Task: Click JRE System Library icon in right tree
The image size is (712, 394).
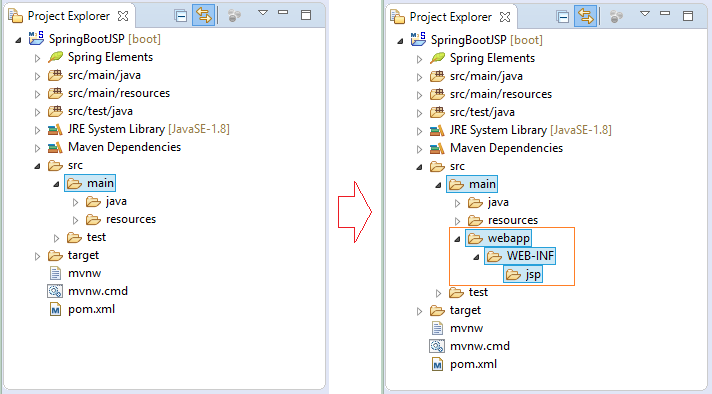Action: [437, 130]
